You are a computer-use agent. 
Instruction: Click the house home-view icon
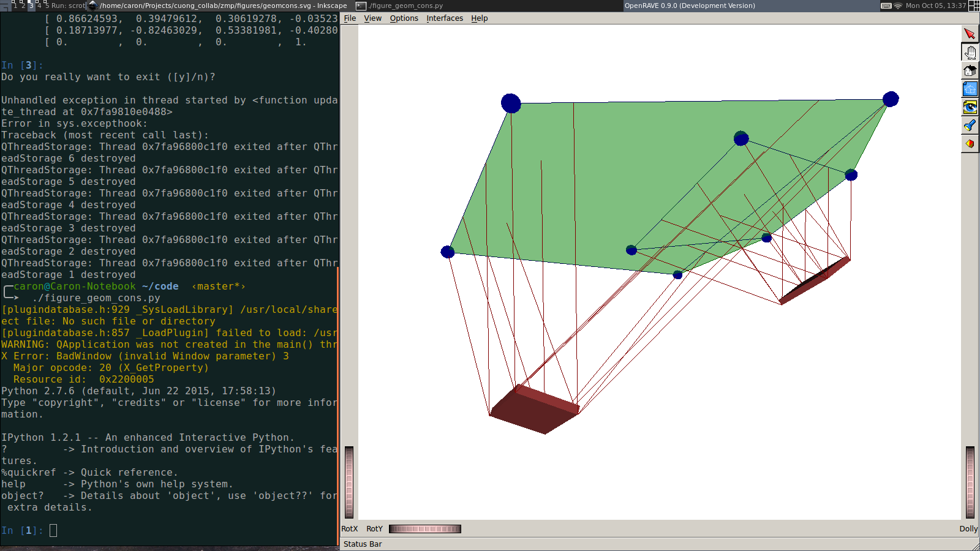[x=970, y=70]
